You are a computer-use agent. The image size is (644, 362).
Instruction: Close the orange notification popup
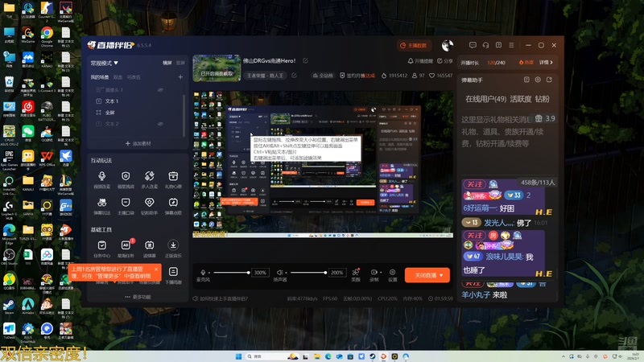[156, 269]
